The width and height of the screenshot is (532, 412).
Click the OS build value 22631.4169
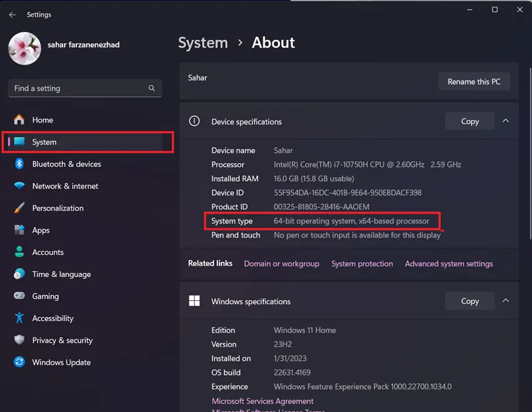click(292, 373)
